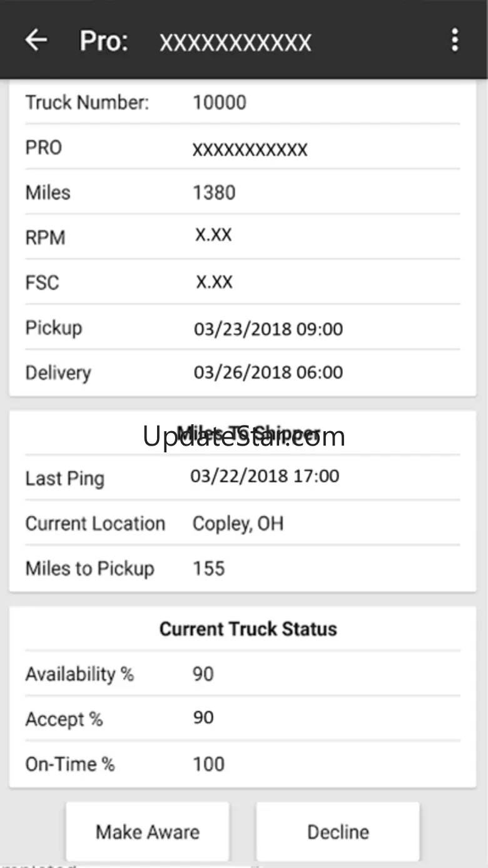Tap the Miles value 1380
This screenshot has width=488, height=868.
click(214, 193)
